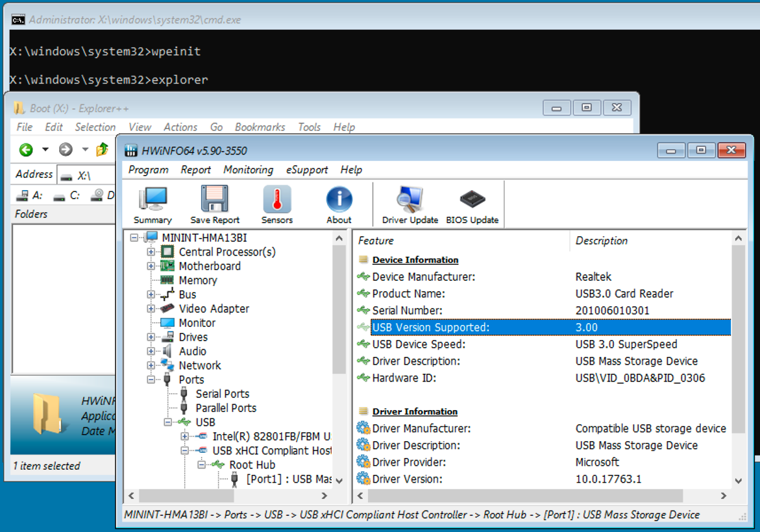Open the HWiNFO64 Help menu
Screen dimensions: 760x532
click(x=351, y=169)
